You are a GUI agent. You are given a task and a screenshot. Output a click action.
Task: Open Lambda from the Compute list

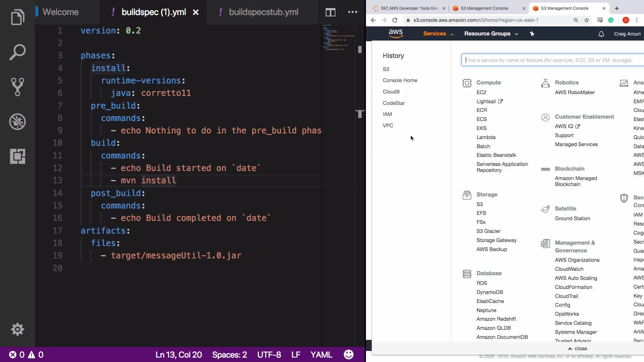(x=486, y=137)
